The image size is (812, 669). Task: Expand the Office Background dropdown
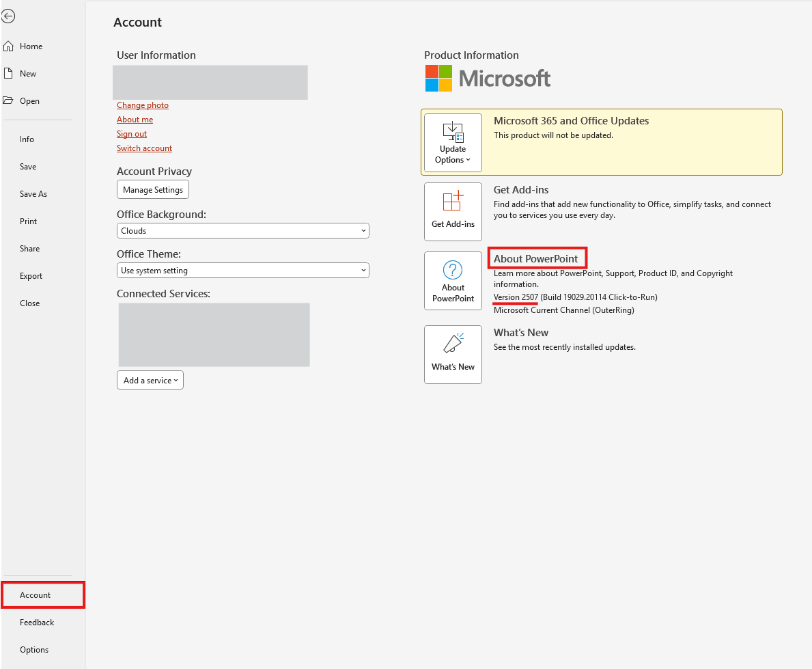(x=243, y=230)
